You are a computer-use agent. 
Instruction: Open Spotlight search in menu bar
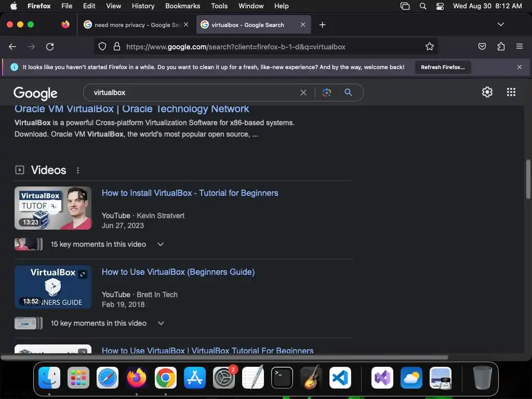coord(423,6)
